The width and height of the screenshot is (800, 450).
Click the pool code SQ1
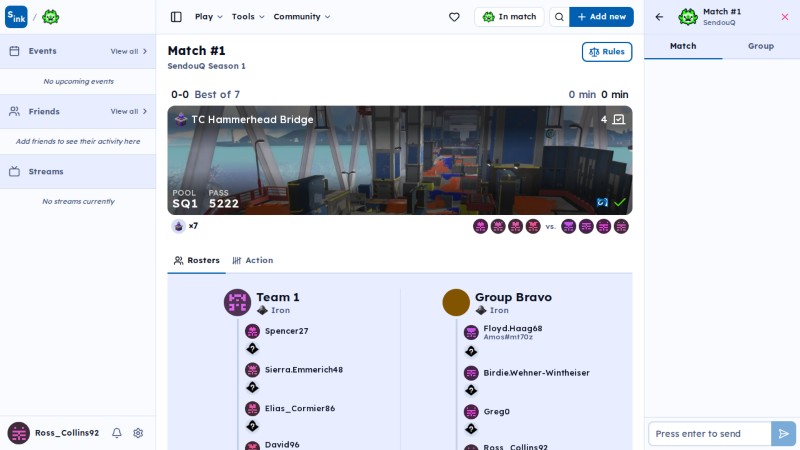(185, 204)
